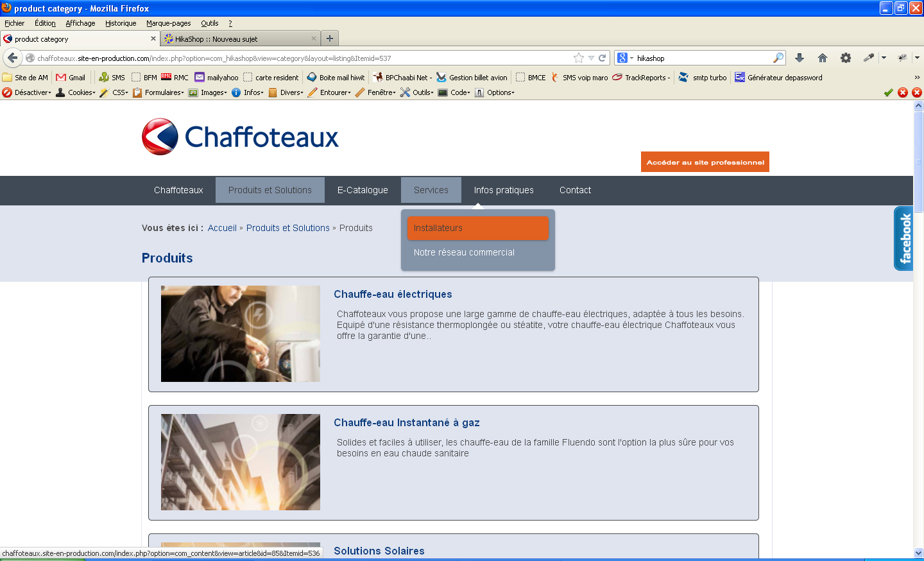
Task: Go to the Contact page
Action: 575,190
